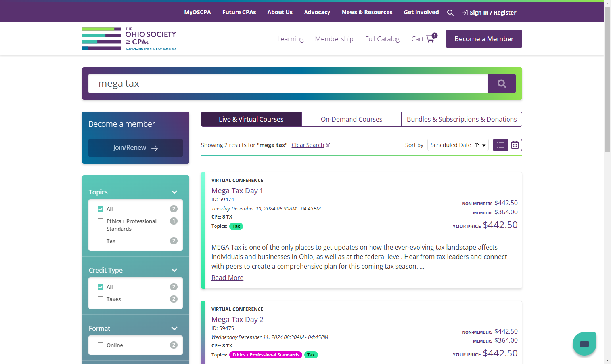Click the X beside Clear Search
The image size is (611, 364).
pyautogui.click(x=328, y=145)
